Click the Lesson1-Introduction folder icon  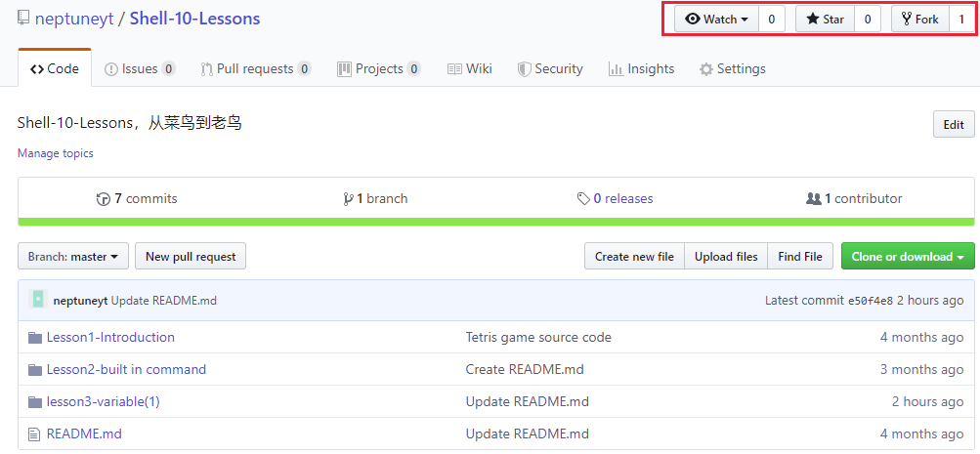(35, 338)
